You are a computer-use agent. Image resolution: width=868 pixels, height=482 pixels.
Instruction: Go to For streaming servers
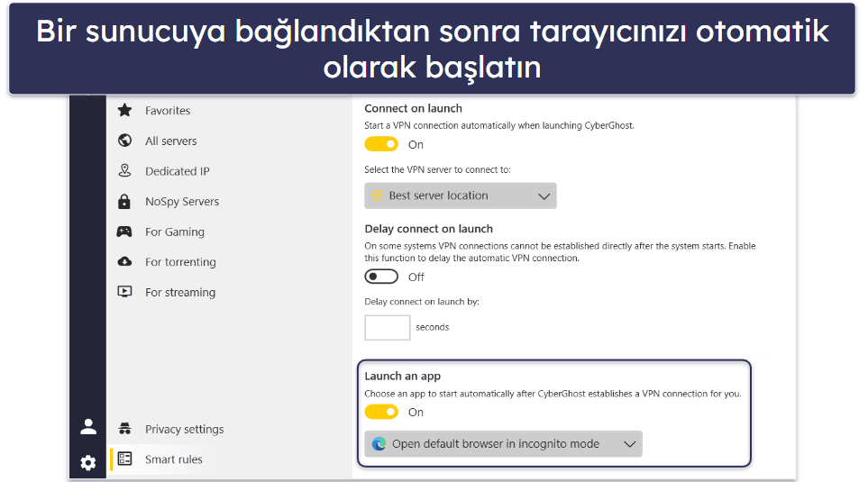[180, 292]
